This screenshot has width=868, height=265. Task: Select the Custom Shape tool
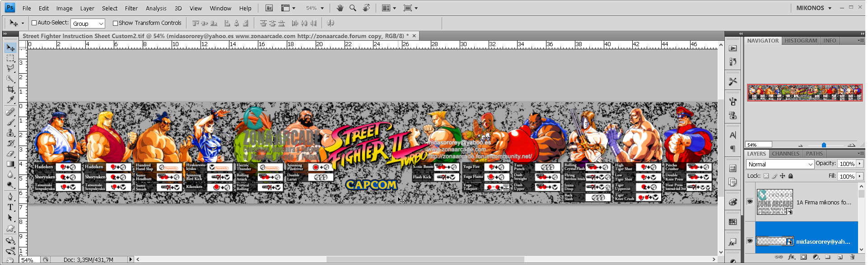click(10, 228)
